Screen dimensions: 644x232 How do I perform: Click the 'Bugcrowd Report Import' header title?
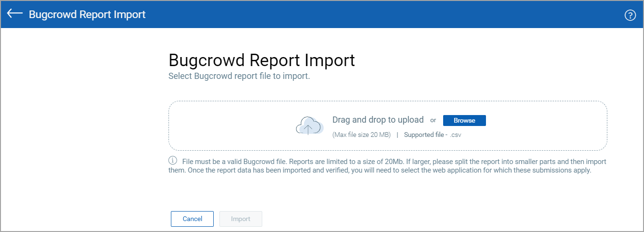(x=87, y=14)
